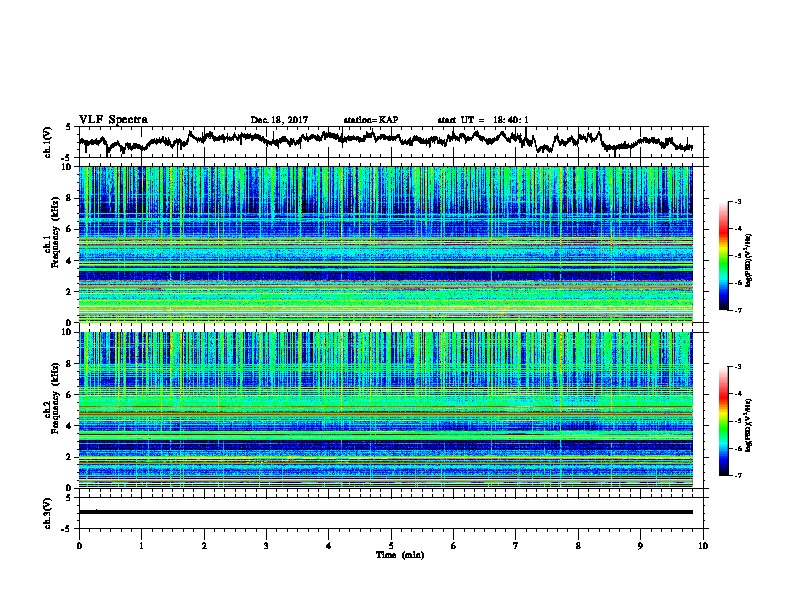Click the log(PSD) label beside ch.2 colorbar
This screenshot has height=612, width=792.
pos(749,425)
